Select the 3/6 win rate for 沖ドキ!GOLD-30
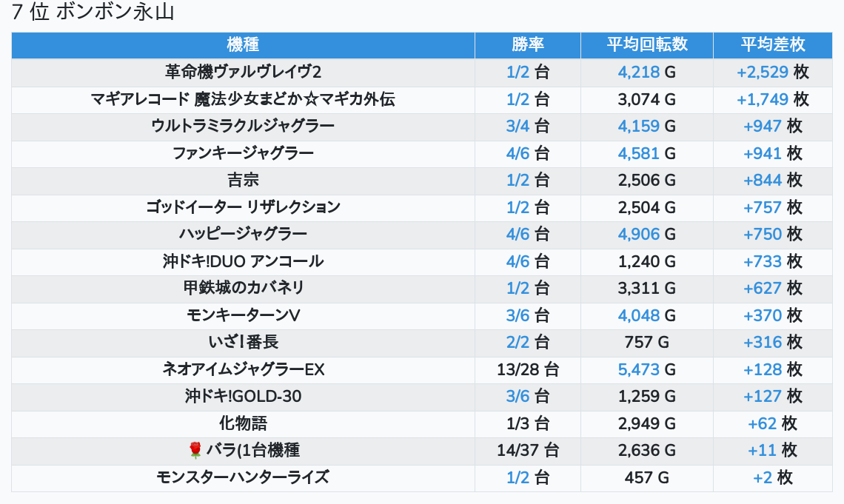 point(518,397)
